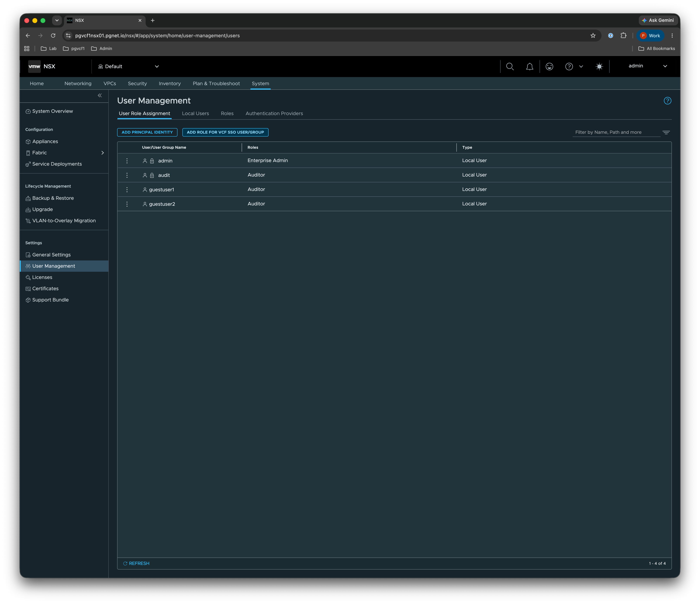The width and height of the screenshot is (700, 604).
Task: Open the tab search dropdown arrow
Action: [x=57, y=21]
